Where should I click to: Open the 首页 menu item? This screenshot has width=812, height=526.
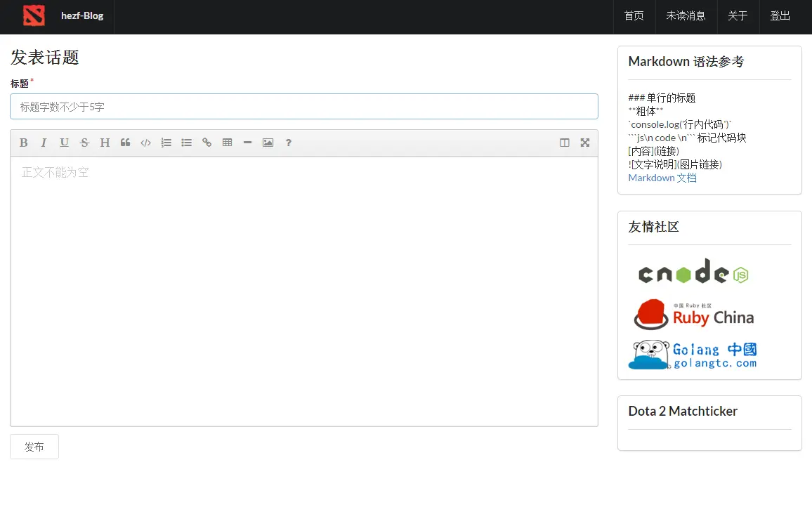[x=634, y=16]
